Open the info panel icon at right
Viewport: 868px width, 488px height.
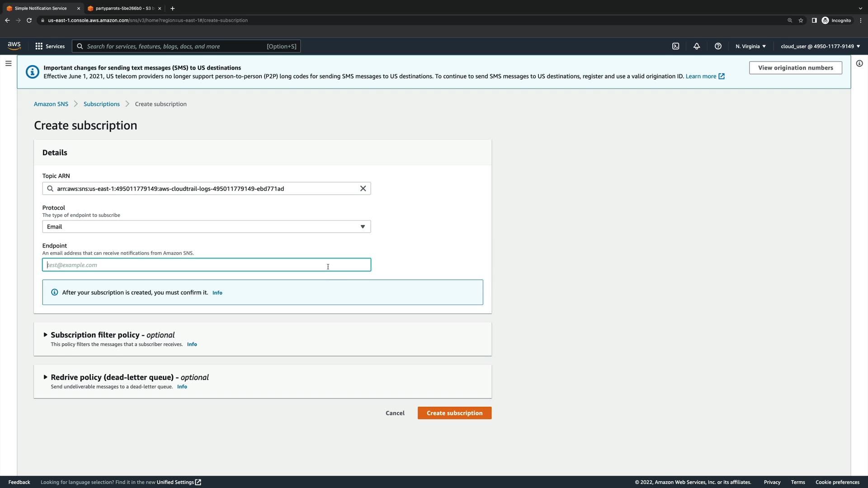click(x=859, y=64)
